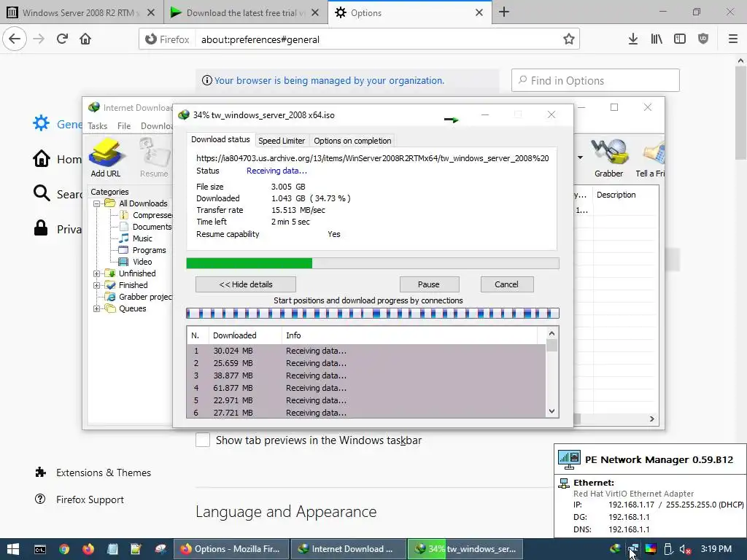747x560 pixels.
Task: Click the muted volume tray icon
Action: coord(684,549)
